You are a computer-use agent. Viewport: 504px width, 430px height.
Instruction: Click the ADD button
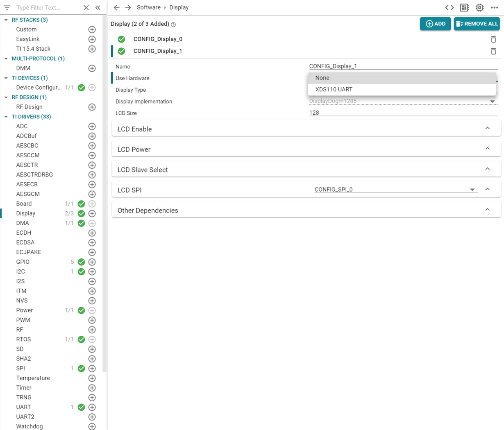pyautogui.click(x=435, y=24)
